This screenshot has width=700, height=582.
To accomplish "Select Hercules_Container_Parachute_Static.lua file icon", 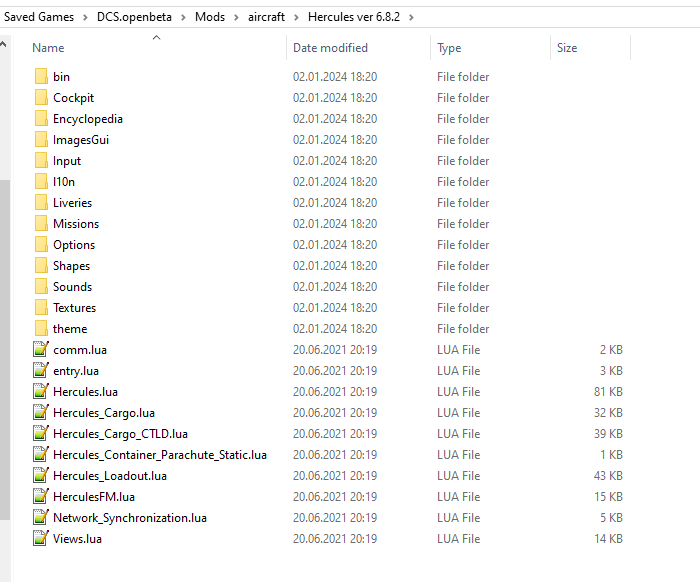I will click(x=41, y=454).
